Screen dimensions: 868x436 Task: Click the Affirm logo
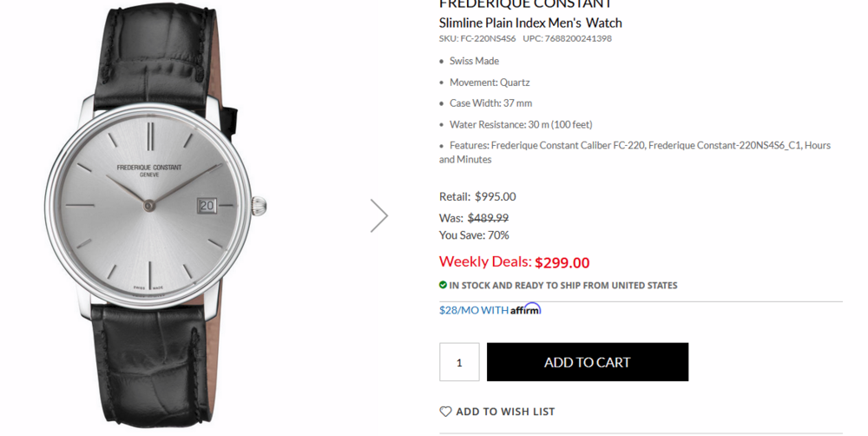525,309
